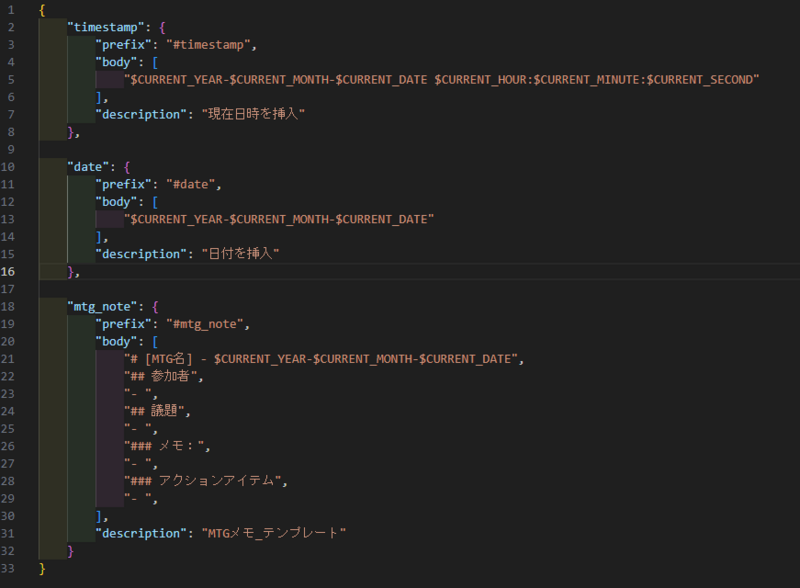
Task: Click the "## 参加者" string
Action: 161,376
